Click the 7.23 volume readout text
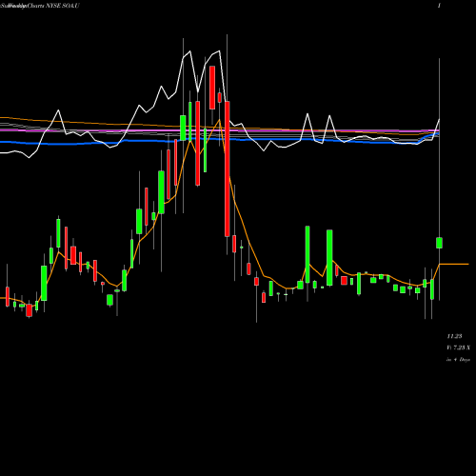The image size is (476, 476). [459, 347]
